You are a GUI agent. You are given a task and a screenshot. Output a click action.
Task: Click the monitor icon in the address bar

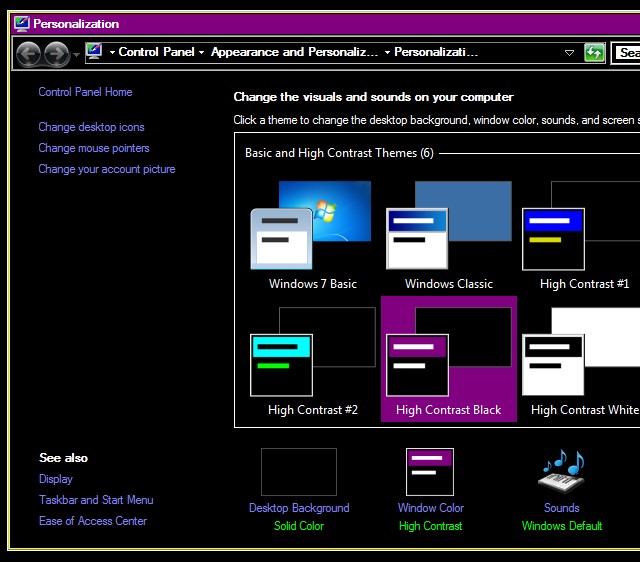click(x=94, y=52)
